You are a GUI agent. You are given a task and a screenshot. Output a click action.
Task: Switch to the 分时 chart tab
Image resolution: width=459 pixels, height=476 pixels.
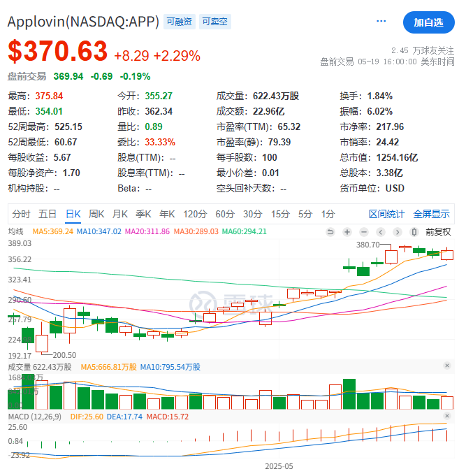(21, 214)
